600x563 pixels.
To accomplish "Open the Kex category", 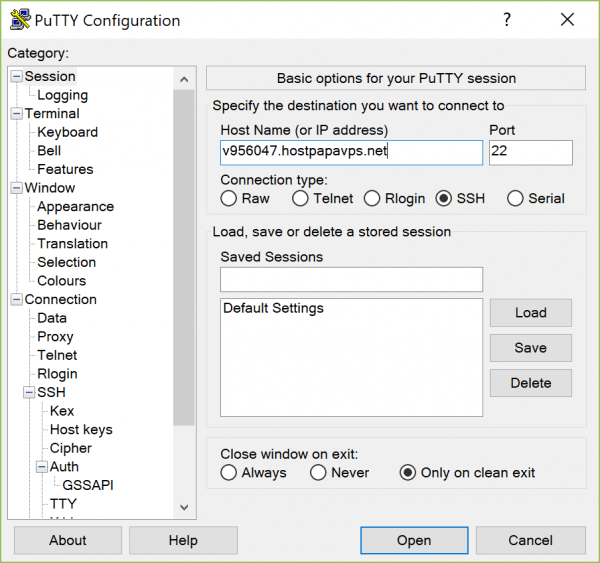I will tap(62, 411).
